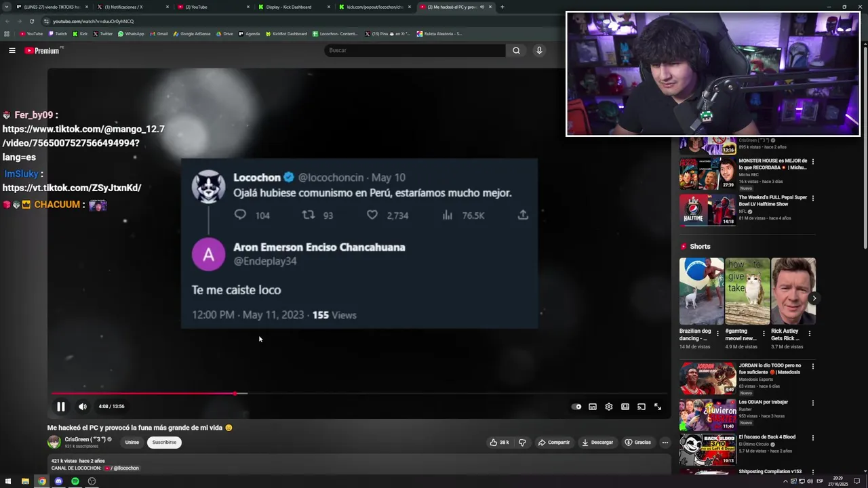Show next Shorts with the arrow

point(814,298)
